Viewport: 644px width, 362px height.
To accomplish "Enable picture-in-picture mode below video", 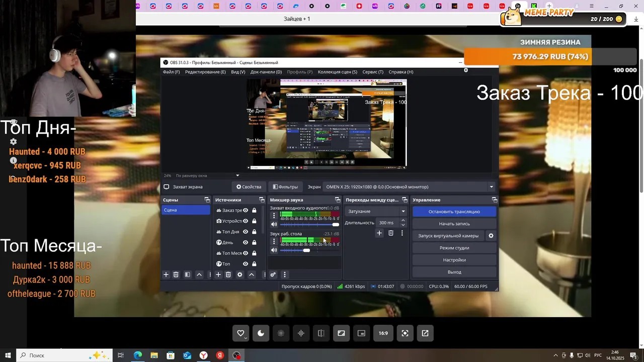I will [361, 333].
